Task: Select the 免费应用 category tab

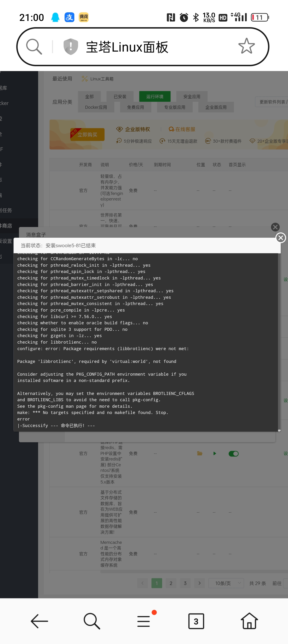Action: pos(135,107)
